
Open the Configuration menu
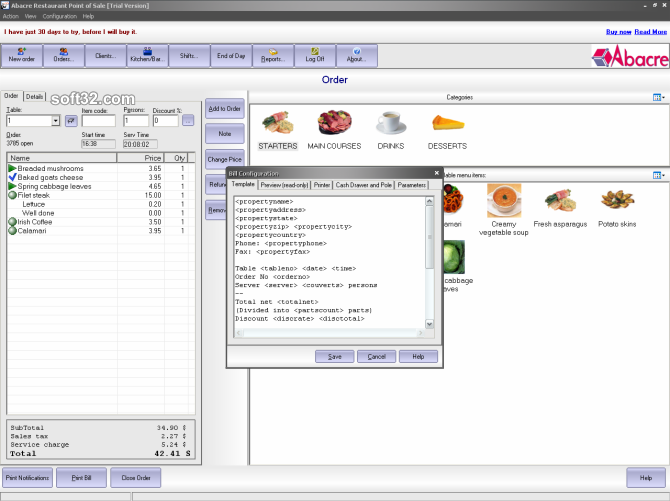coord(59,16)
